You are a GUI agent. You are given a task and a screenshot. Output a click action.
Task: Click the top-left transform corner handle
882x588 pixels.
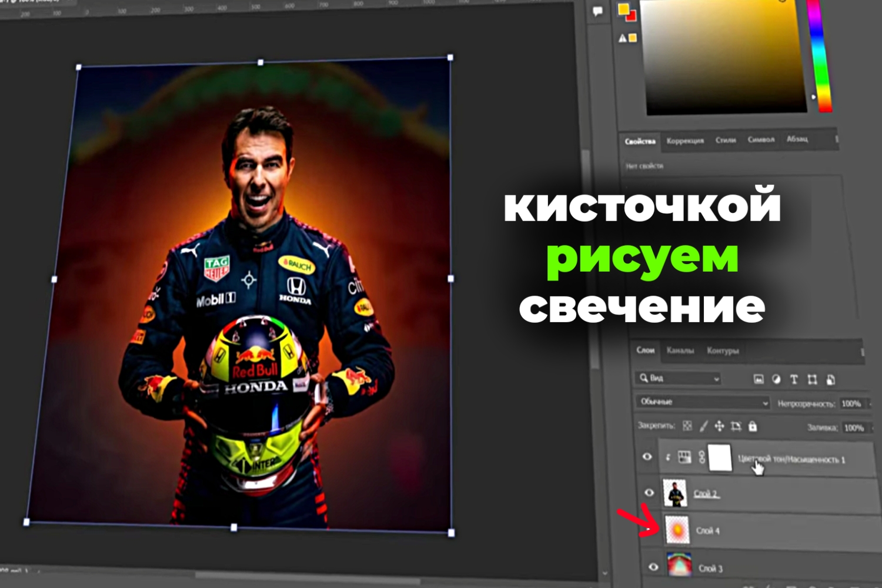79,67
